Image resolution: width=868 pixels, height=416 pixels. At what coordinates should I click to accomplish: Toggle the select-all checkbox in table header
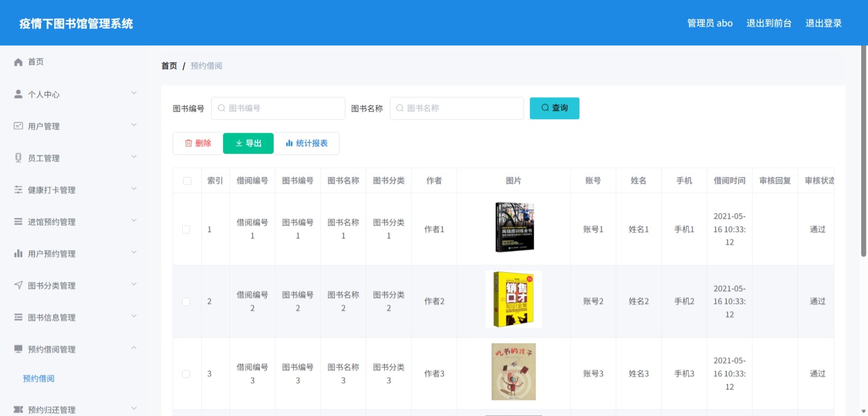[x=187, y=181]
